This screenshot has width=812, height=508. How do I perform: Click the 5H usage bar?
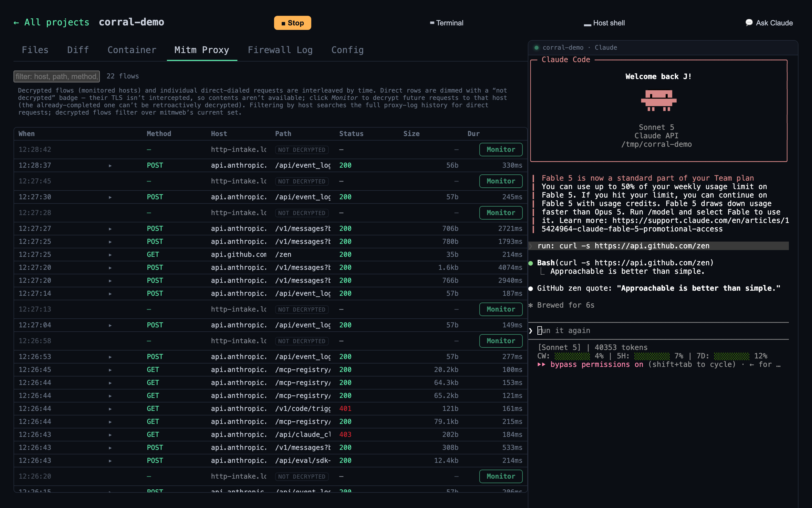652,356
